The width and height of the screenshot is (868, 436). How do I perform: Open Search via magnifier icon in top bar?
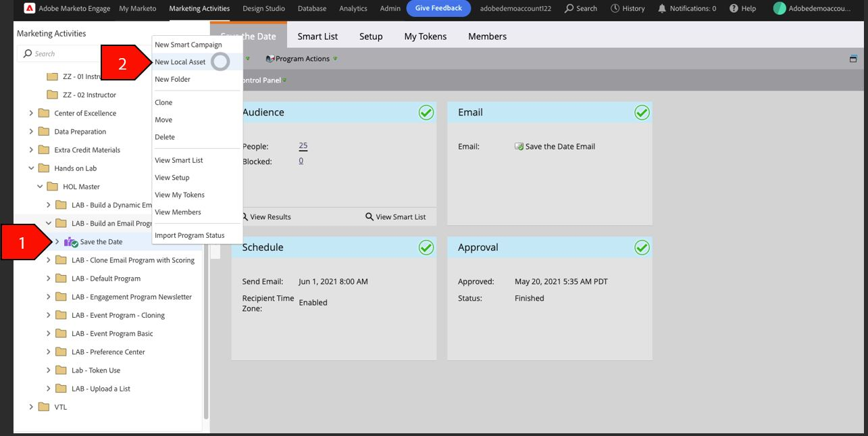[x=569, y=9]
